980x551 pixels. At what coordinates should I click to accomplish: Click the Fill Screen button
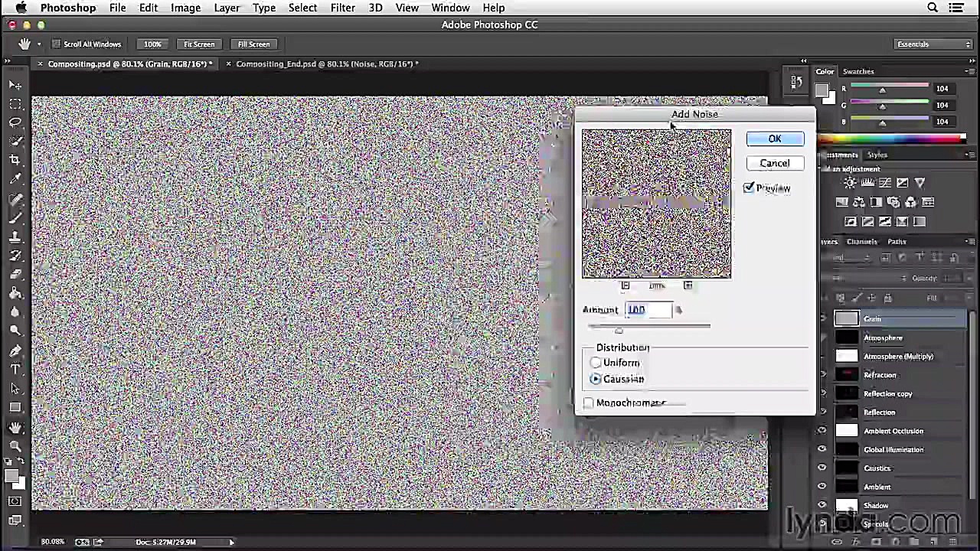(x=253, y=44)
